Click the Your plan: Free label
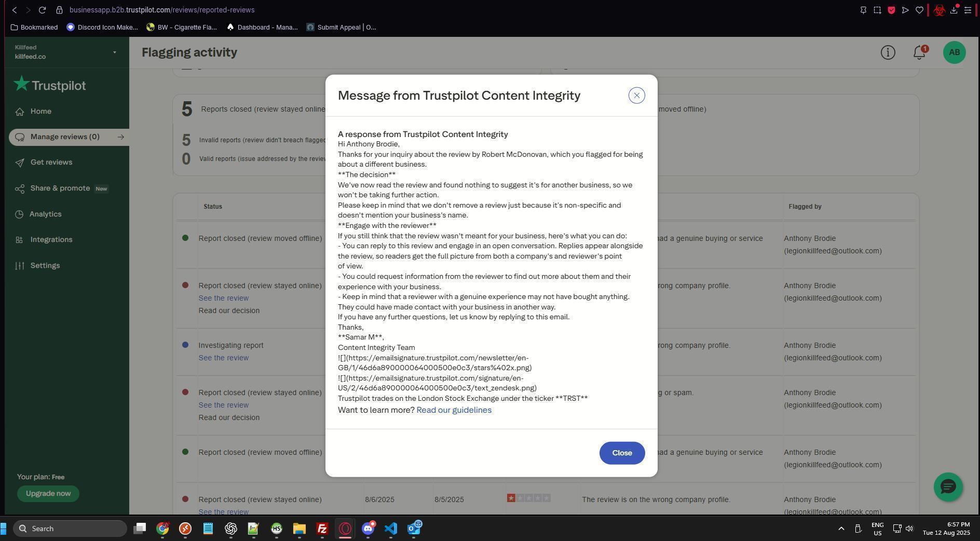Image resolution: width=980 pixels, height=541 pixels. [40, 477]
